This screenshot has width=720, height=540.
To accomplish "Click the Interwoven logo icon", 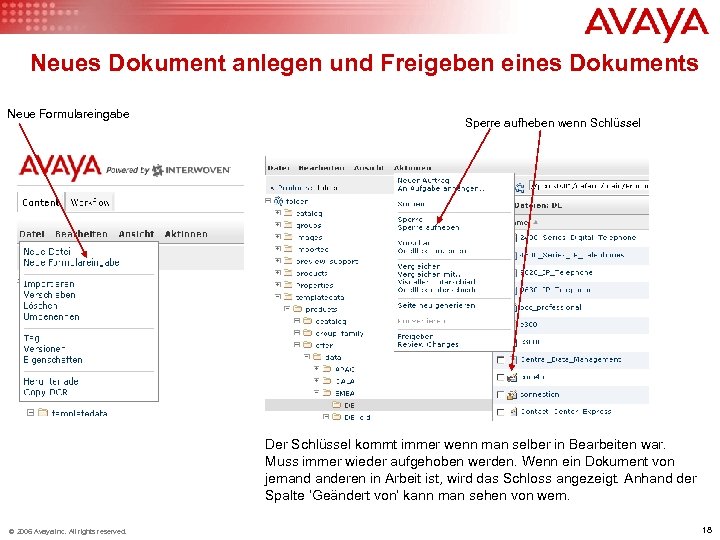I will pyautogui.click(x=158, y=170).
